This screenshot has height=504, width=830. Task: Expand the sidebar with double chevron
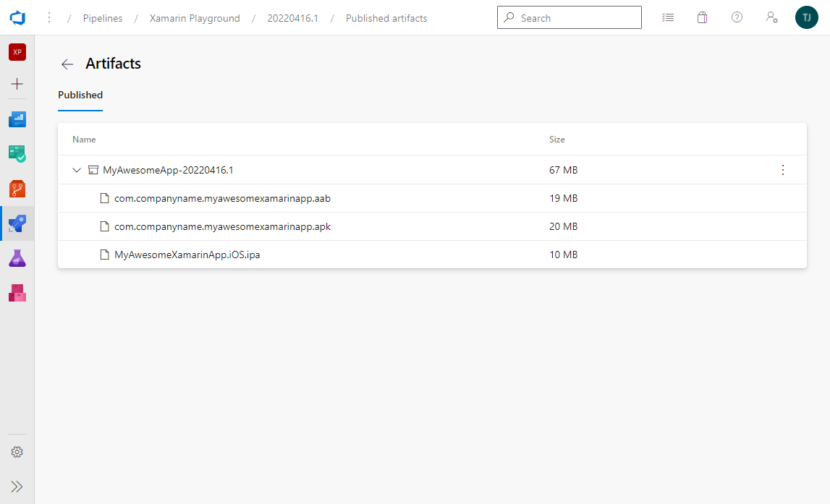coord(17,487)
